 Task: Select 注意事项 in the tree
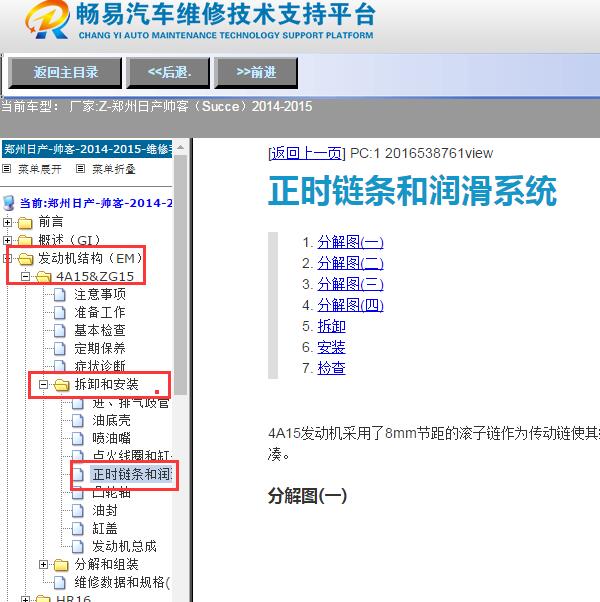[100, 294]
